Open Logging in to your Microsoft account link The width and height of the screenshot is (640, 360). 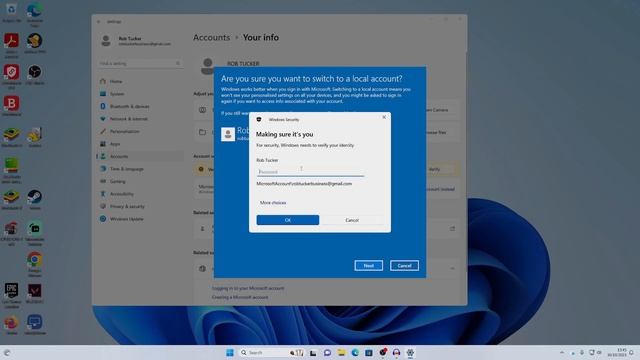pyautogui.click(x=248, y=288)
